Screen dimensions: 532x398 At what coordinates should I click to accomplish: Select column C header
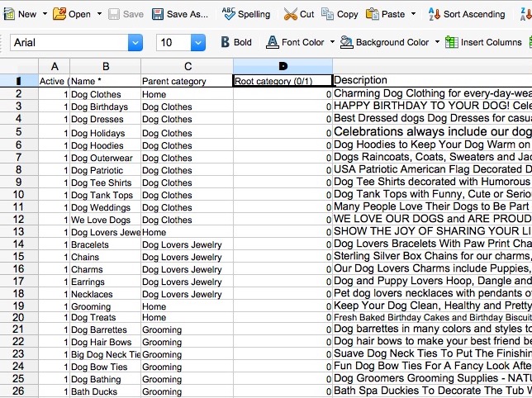pyautogui.click(x=188, y=66)
